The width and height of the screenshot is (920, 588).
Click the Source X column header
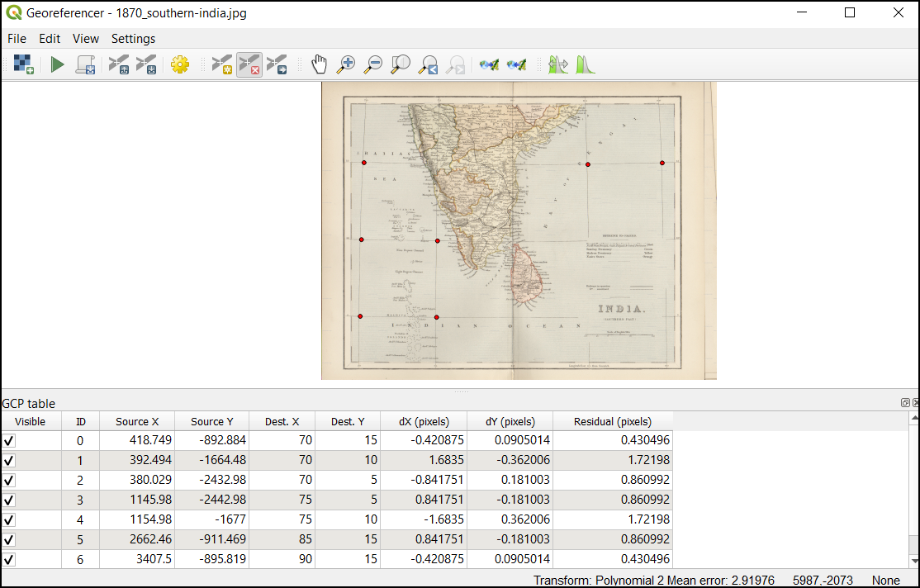[x=137, y=421]
